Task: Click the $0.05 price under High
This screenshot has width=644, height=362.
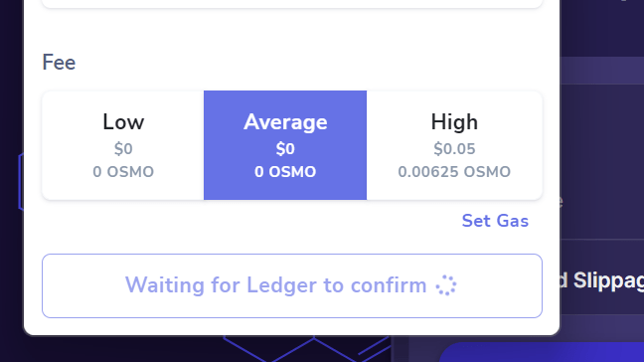Action: 454,149
